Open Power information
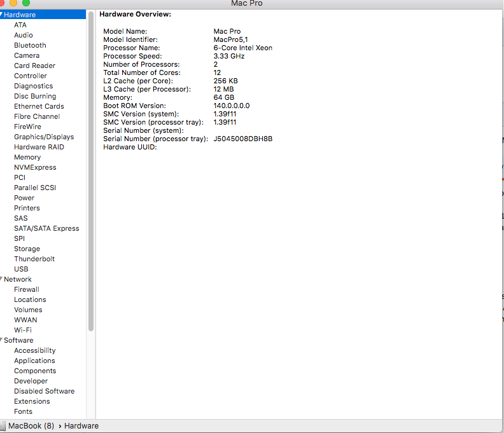Viewport: 504px width, 433px height. coord(24,198)
